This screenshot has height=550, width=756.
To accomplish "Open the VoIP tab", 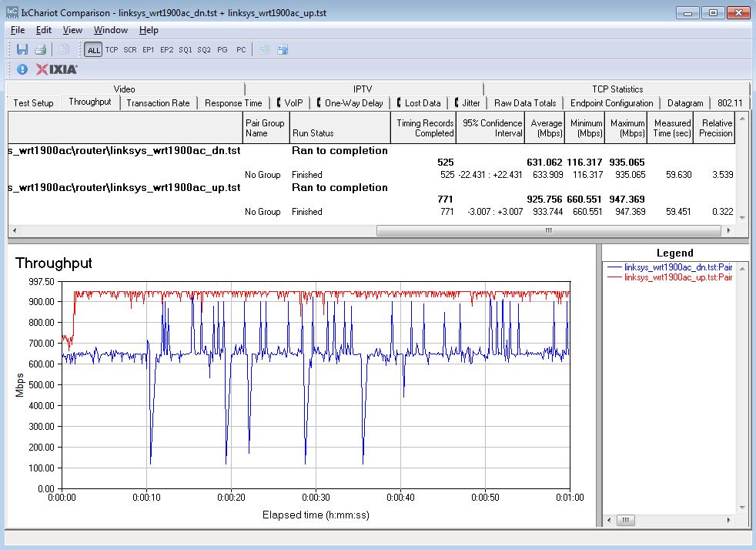I will pos(289,102).
